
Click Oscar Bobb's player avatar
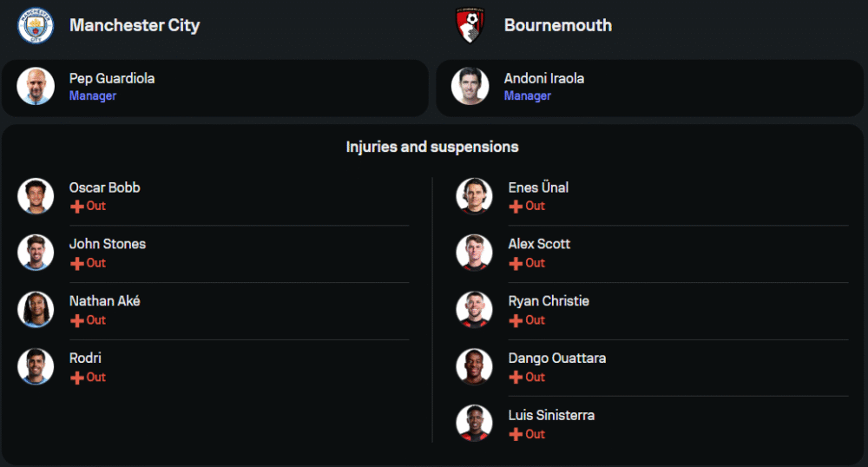[x=36, y=196]
